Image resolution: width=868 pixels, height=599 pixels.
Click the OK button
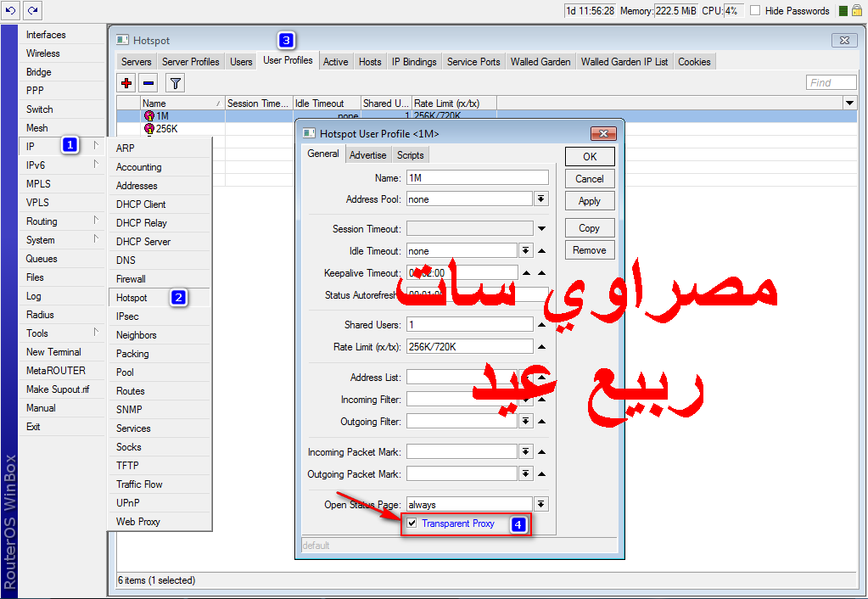click(x=590, y=157)
